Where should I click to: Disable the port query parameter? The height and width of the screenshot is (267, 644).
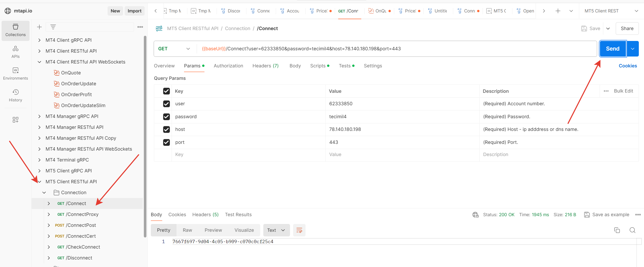(166, 142)
